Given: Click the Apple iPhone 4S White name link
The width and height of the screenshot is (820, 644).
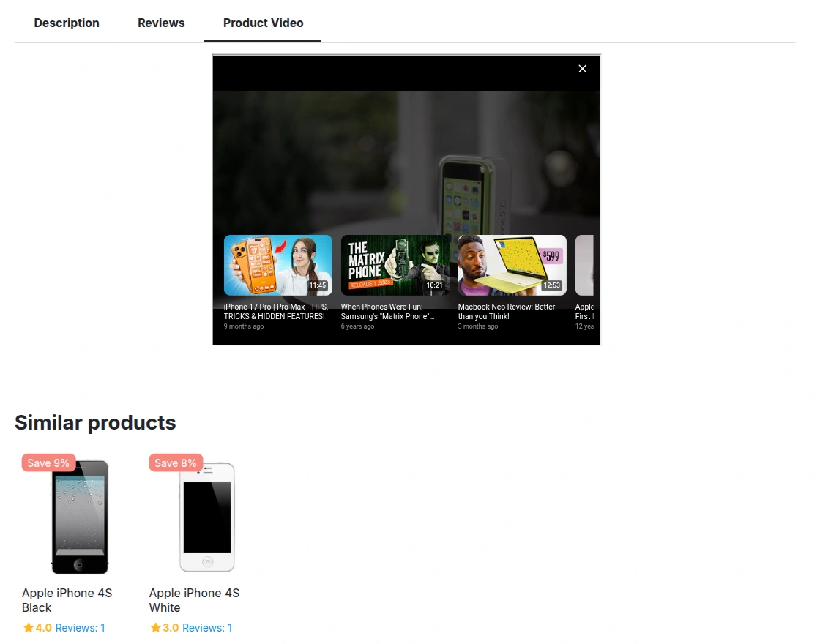Looking at the screenshot, I should tap(194, 600).
